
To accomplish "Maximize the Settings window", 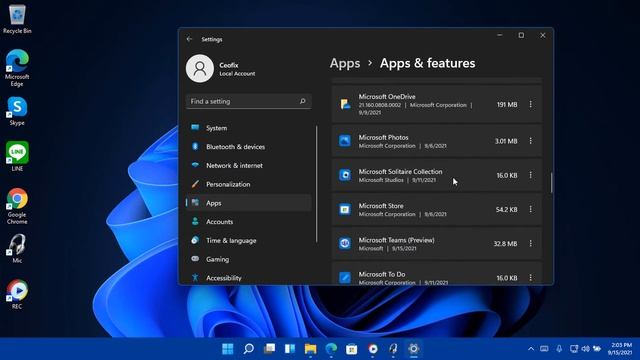I will (x=521, y=36).
